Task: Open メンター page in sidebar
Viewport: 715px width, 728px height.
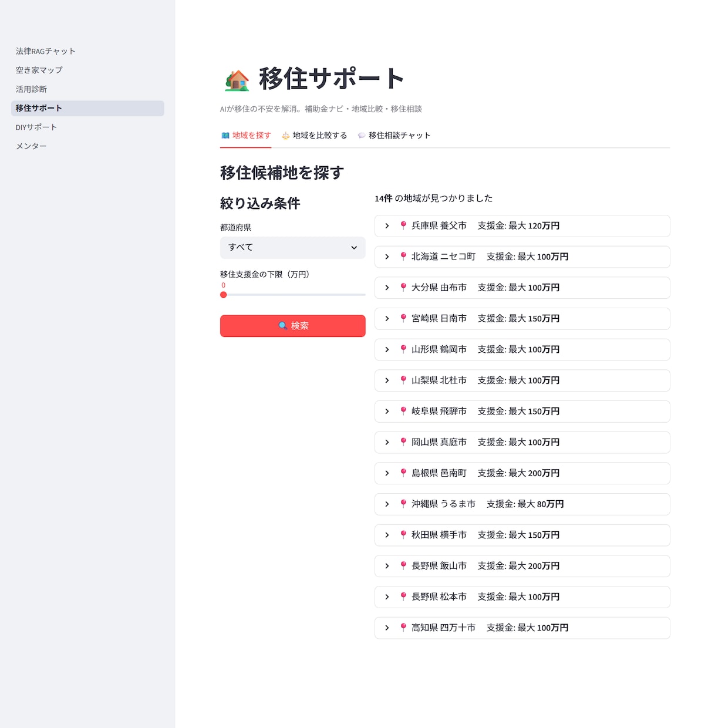Action: (87, 146)
